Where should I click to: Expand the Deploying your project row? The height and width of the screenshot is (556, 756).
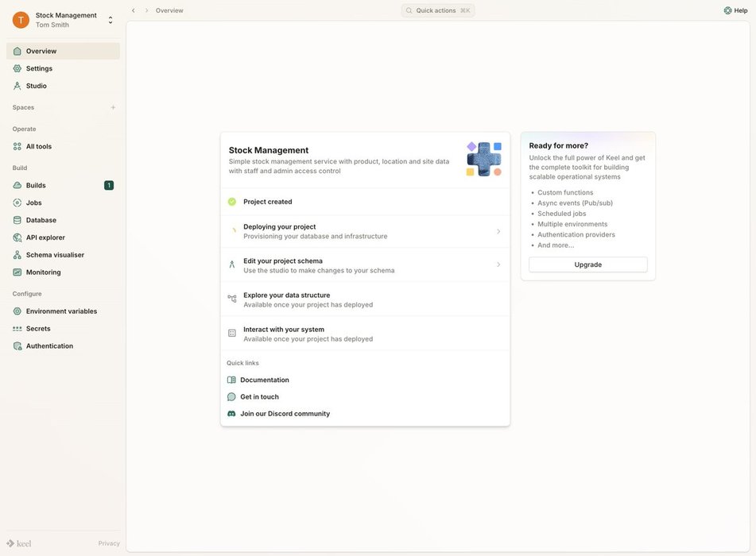click(x=498, y=231)
